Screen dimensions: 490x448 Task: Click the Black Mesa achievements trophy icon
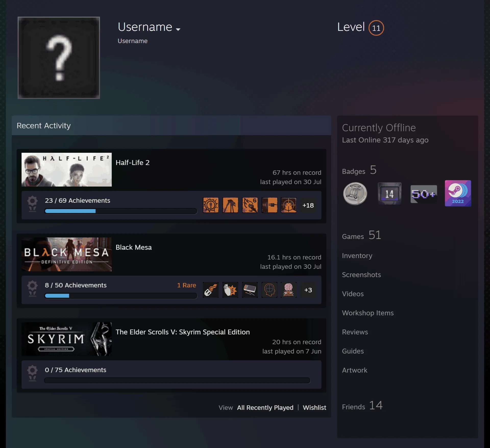[32, 289]
